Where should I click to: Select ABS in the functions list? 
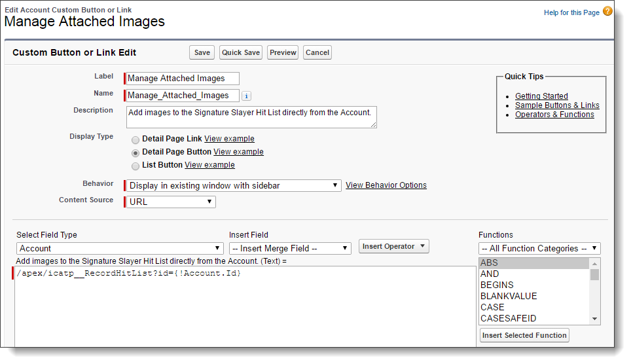534,263
